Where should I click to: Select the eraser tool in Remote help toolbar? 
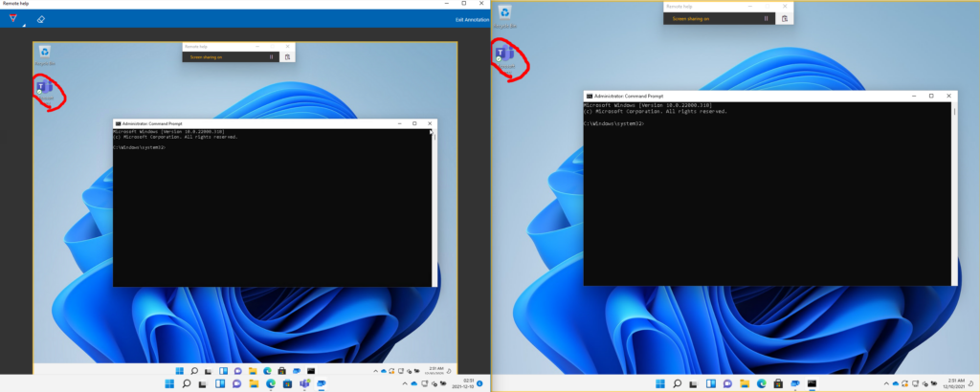[x=40, y=19]
